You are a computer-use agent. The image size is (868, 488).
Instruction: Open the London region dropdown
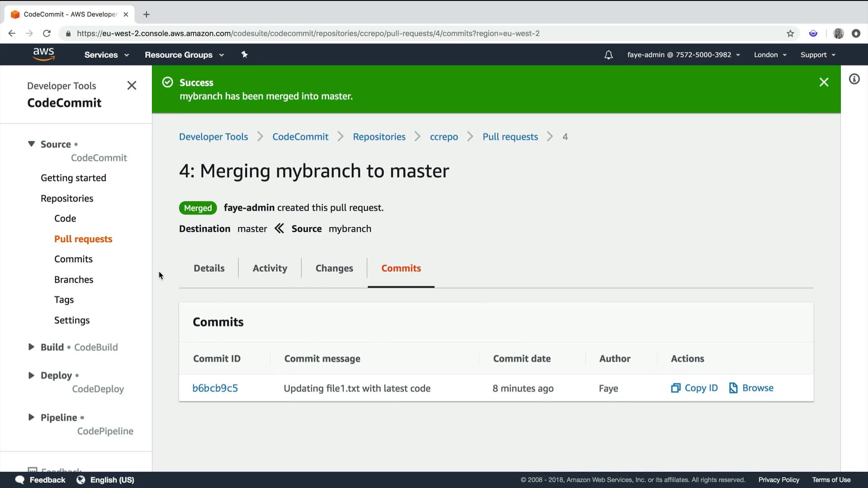(770, 55)
